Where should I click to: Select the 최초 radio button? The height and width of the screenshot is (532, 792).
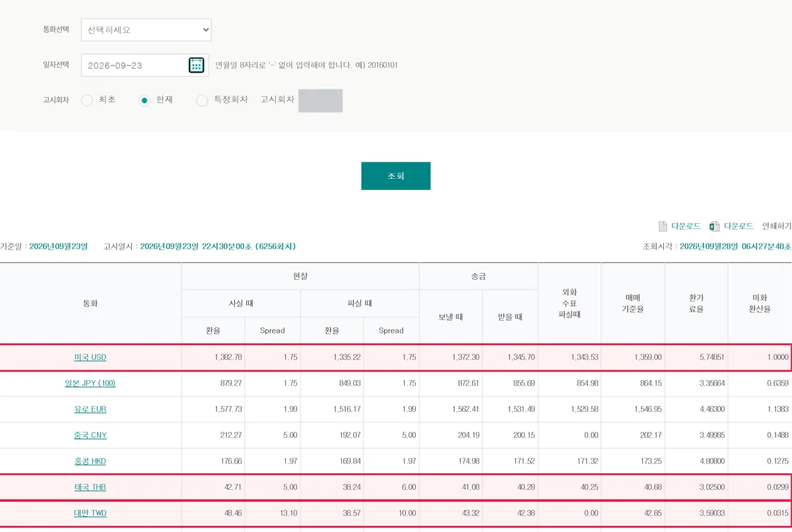(x=86, y=100)
